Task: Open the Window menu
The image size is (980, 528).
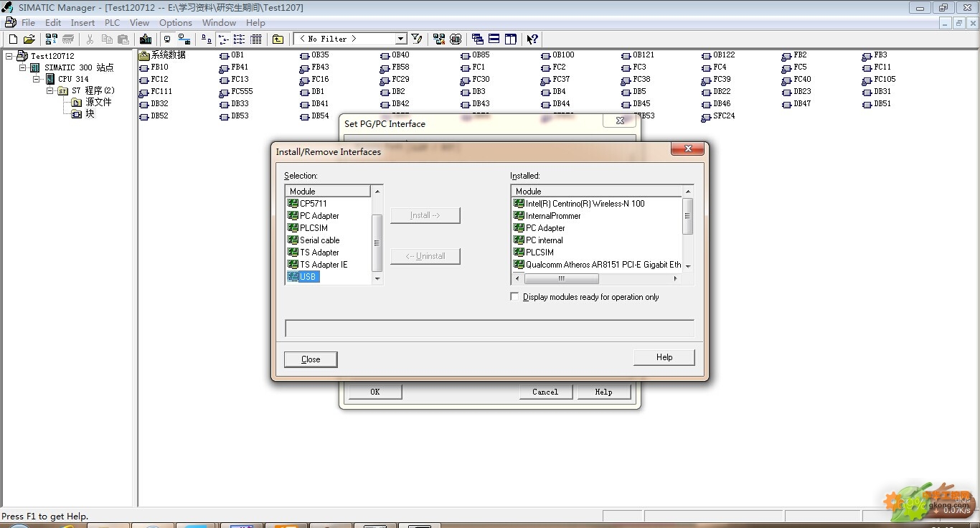Action: click(219, 22)
